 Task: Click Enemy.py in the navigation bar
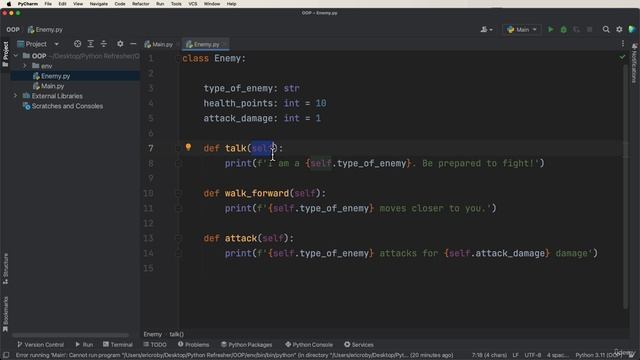click(x=45, y=29)
